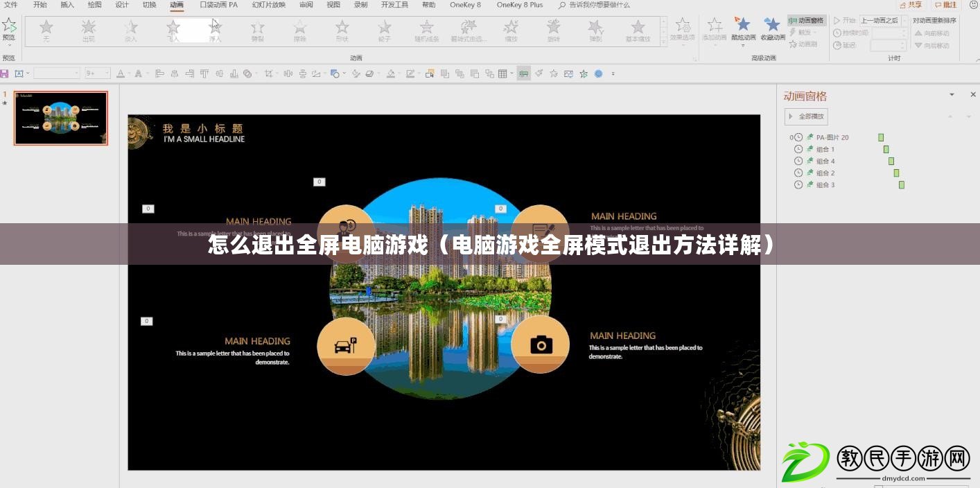Click the 动画刷 (Animation Painter)
The height and width of the screenshot is (488, 980).
pyautogui.click(x=803, y=44)
